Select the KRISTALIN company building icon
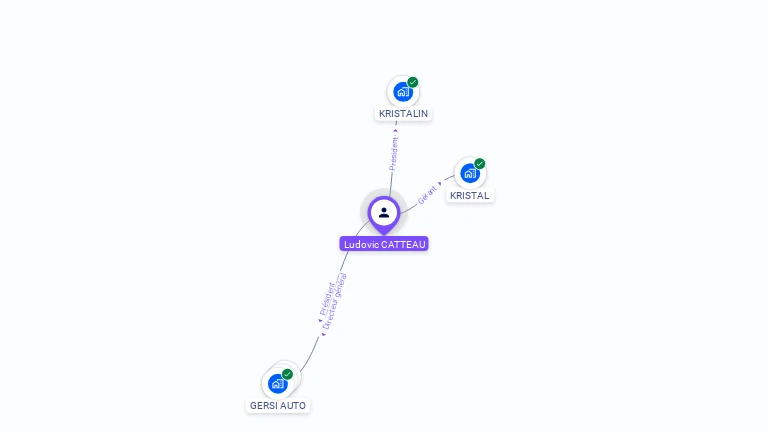This screenshot has height=432, width=768. click(403, 92)
